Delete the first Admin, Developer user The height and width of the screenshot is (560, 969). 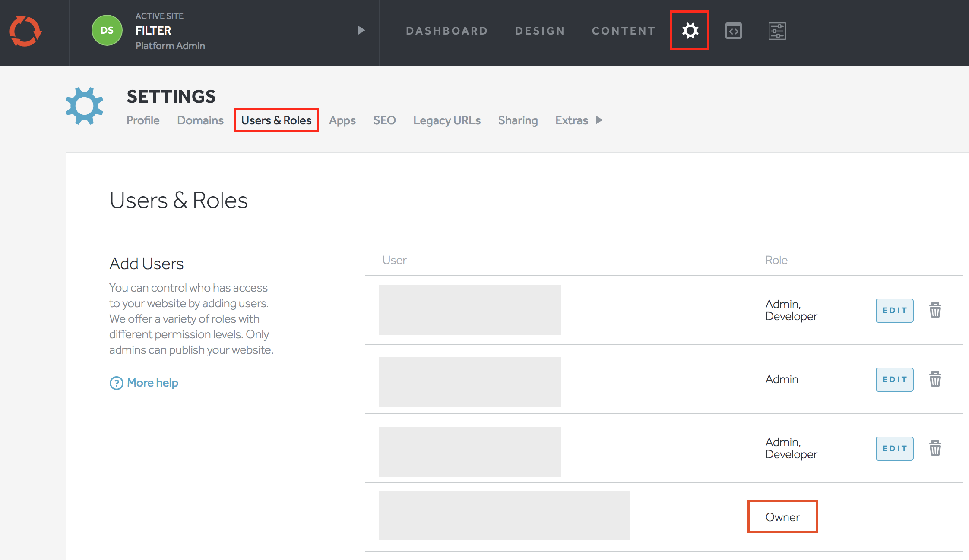point(935,310)
